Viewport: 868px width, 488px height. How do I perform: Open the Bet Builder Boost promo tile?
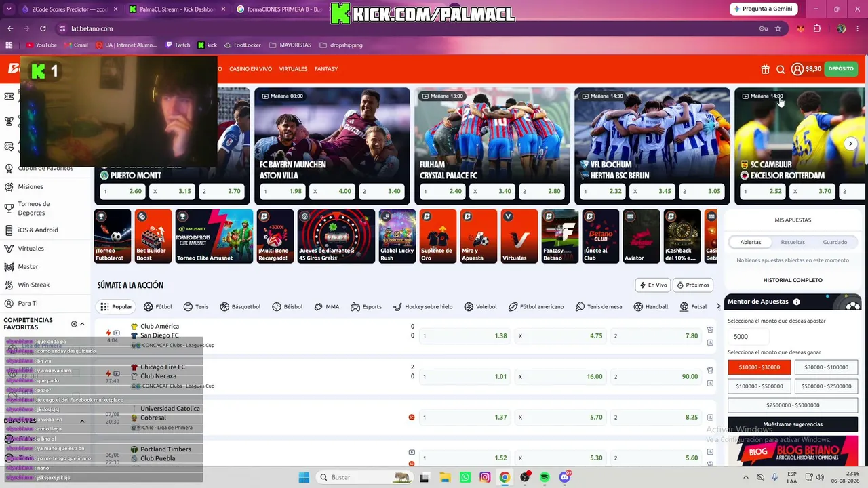tap(153, 236)
